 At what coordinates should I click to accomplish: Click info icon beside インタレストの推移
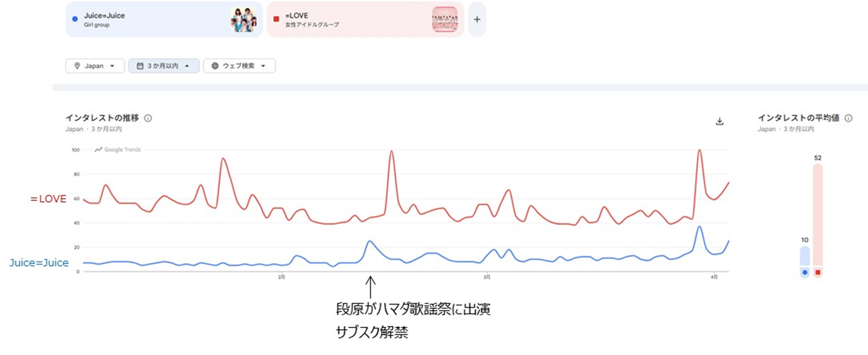148,118
